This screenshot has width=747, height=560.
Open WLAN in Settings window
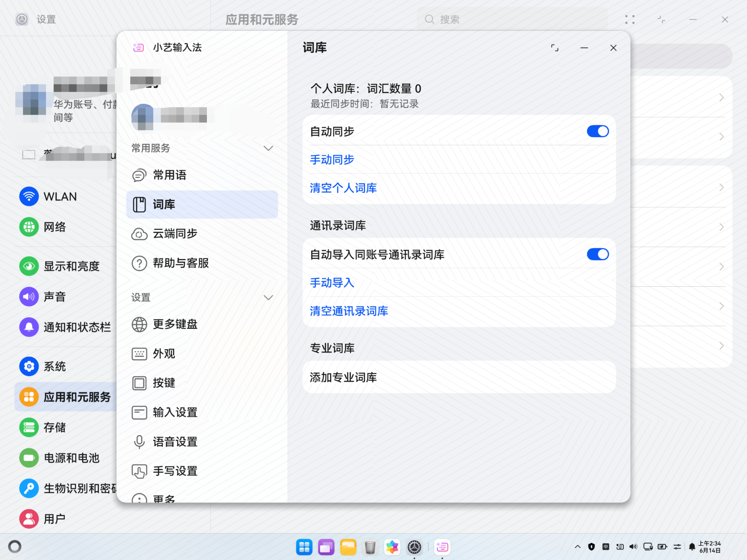coord(66,197)
